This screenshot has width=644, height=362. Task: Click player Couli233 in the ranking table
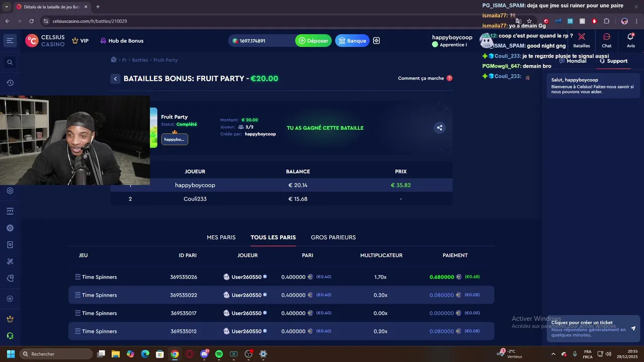point(195,199)
